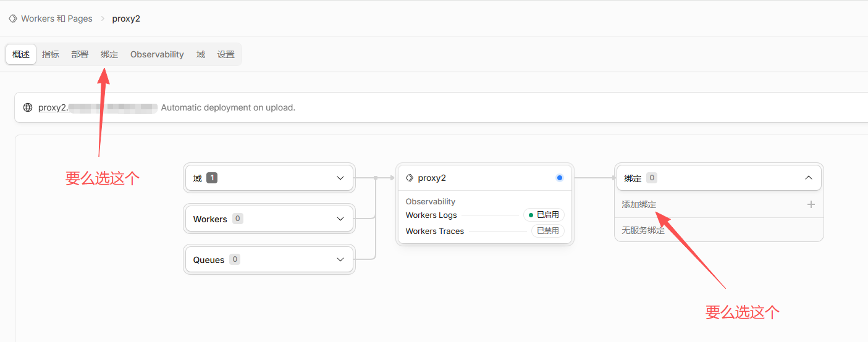Screen dimensions: 868x342
Task: Click 添加绑定 to add a binding
Action: click(x=639, y=204)
